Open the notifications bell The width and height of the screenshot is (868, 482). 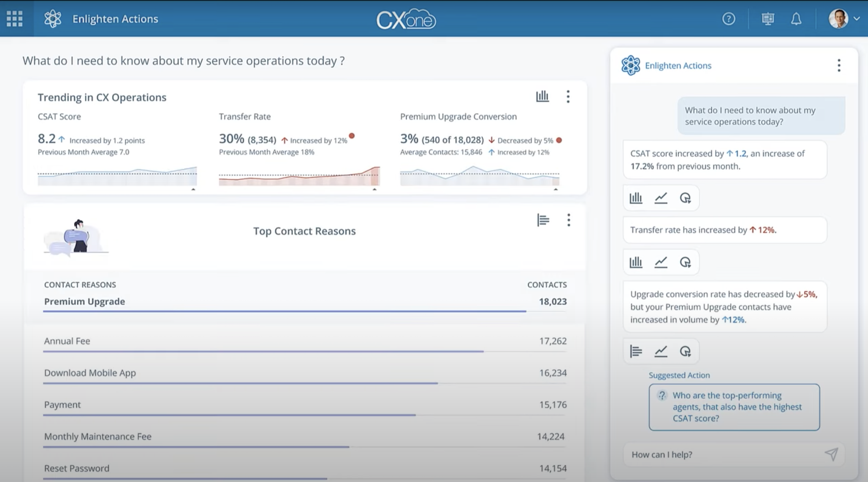point(796,19)
